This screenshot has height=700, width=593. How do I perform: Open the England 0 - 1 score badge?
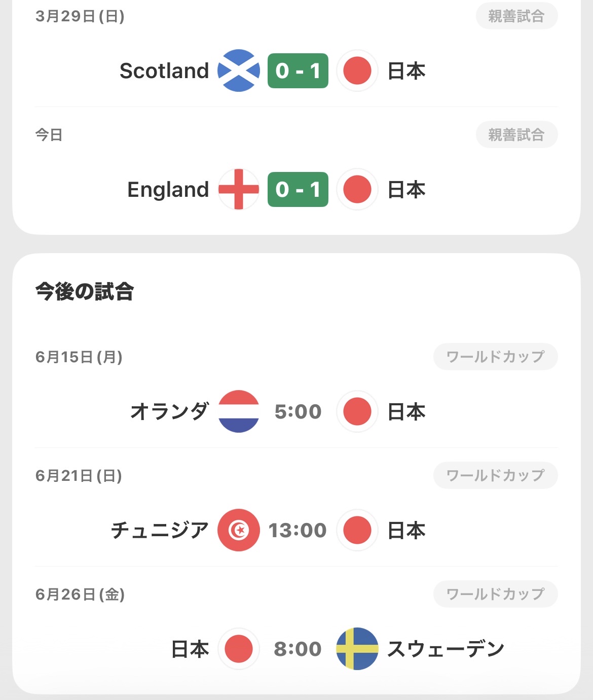pyautogui.click(x=298, y=189)
